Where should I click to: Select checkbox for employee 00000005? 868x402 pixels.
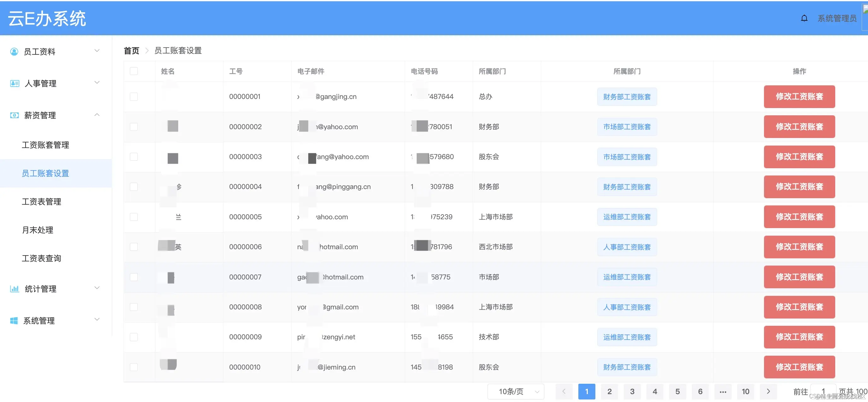tap(134, 217)
